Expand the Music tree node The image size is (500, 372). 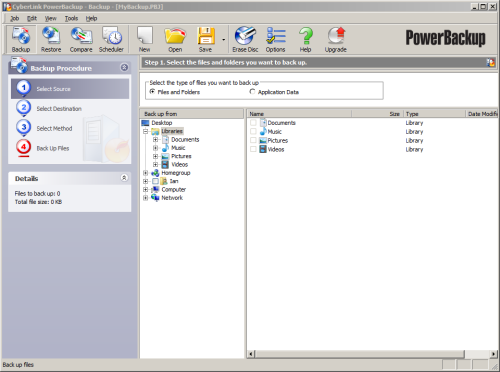[x=156, y=148]
